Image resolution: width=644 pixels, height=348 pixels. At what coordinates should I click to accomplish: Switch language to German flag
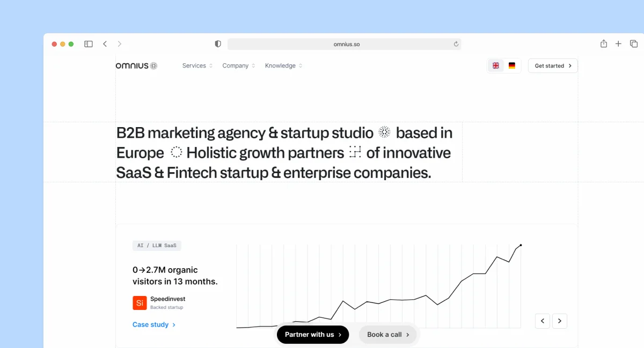click(x=512, y=66)
